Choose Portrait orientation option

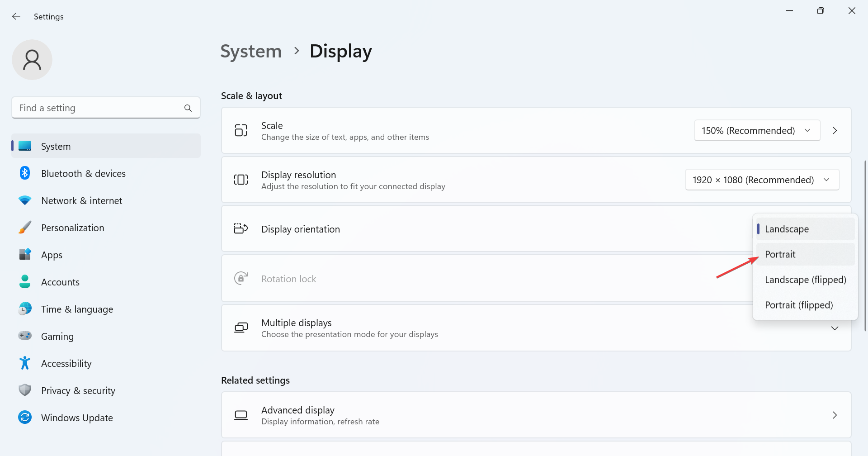[x=806, y=254]
